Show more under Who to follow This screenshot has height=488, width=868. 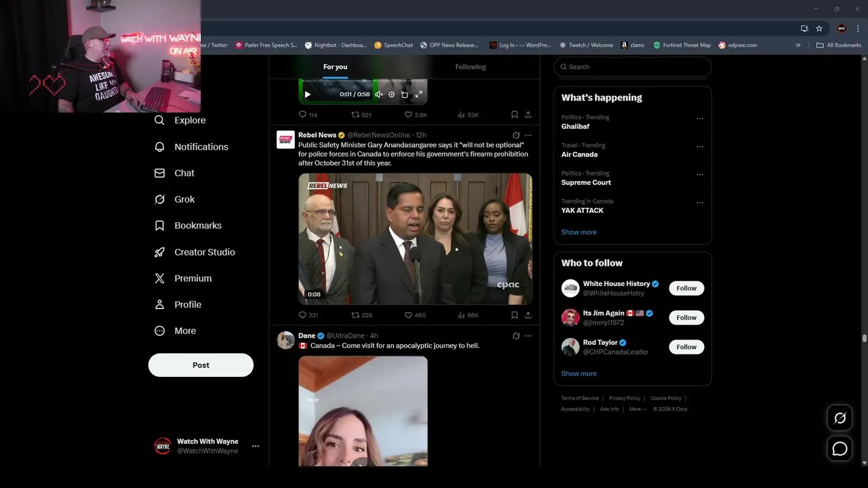point(579,373)
